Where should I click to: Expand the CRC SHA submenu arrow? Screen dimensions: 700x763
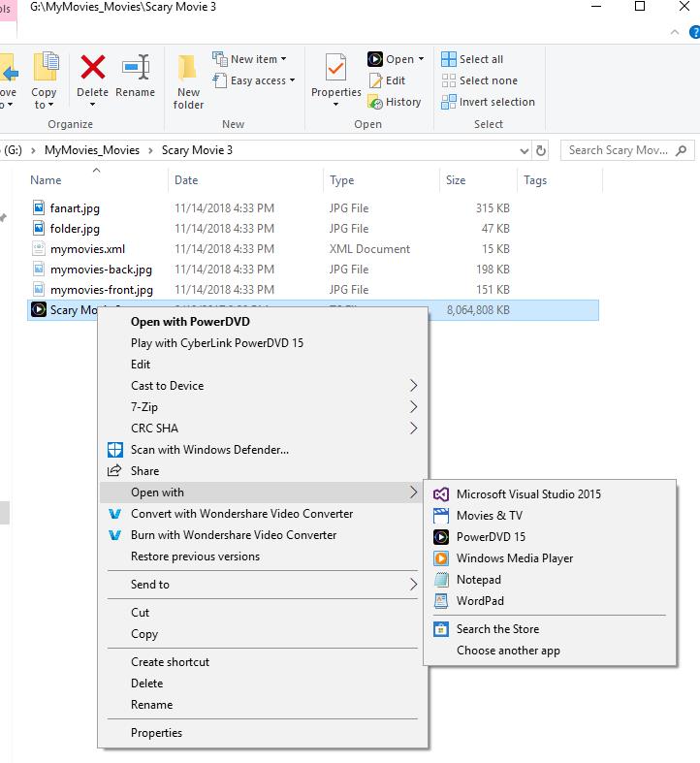click(x=413, y=429)
